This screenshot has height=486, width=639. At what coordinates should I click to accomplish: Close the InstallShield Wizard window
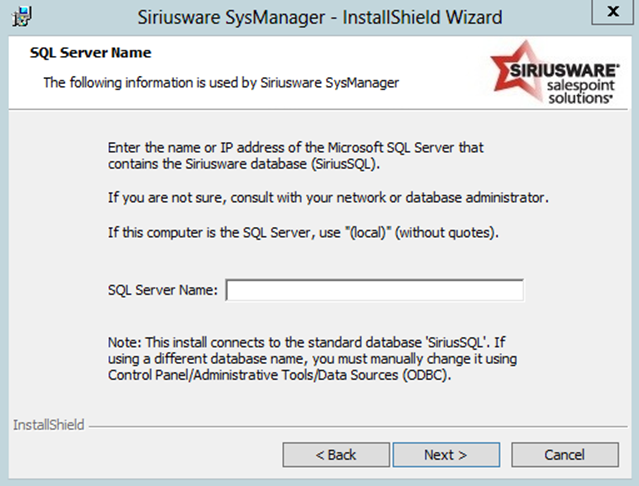(612, 14)
